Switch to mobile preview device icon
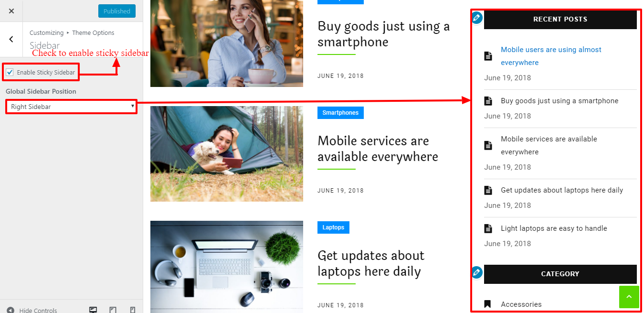The height and width of the screenshot is (313, 644). point(133,310)
